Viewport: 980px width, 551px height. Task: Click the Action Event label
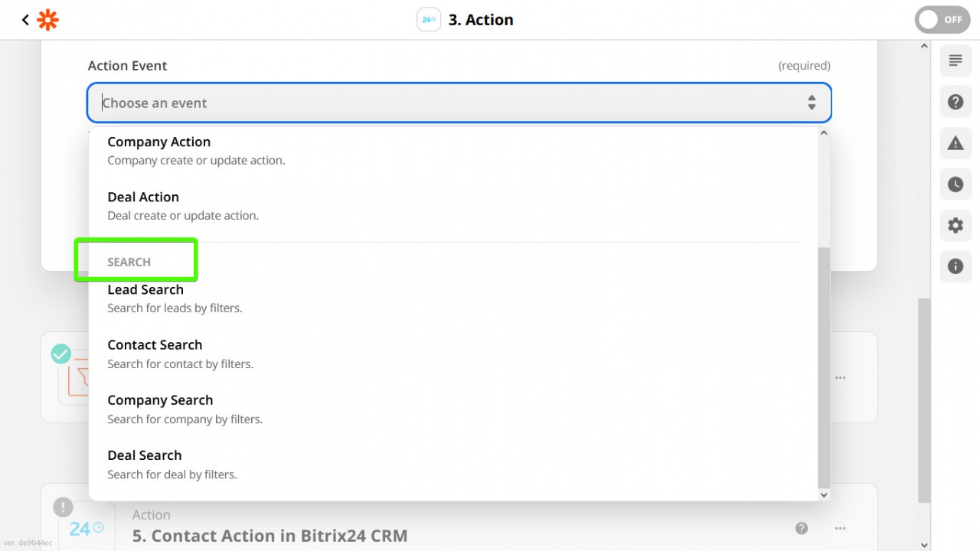pyautogui.click(x=127, y=66)
